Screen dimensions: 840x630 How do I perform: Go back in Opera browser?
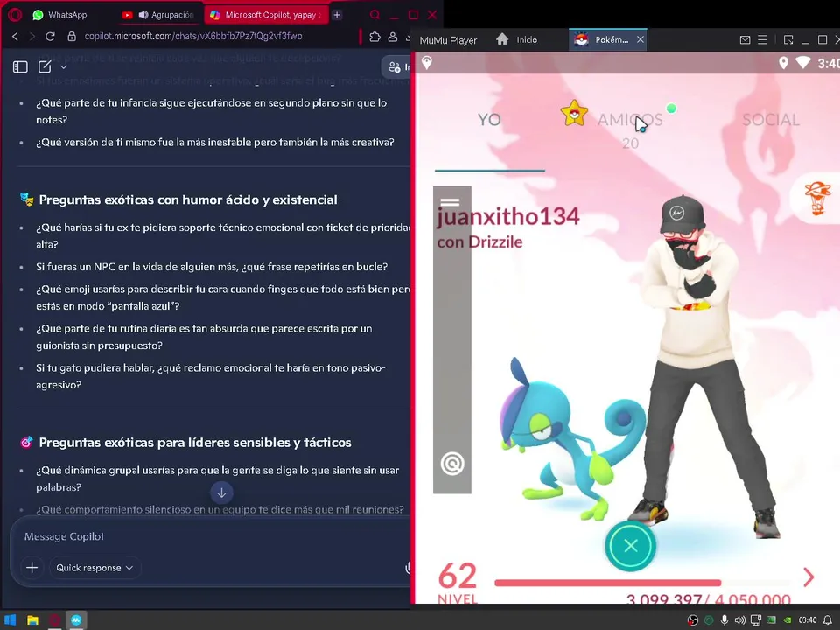click(x=15, y=37)
